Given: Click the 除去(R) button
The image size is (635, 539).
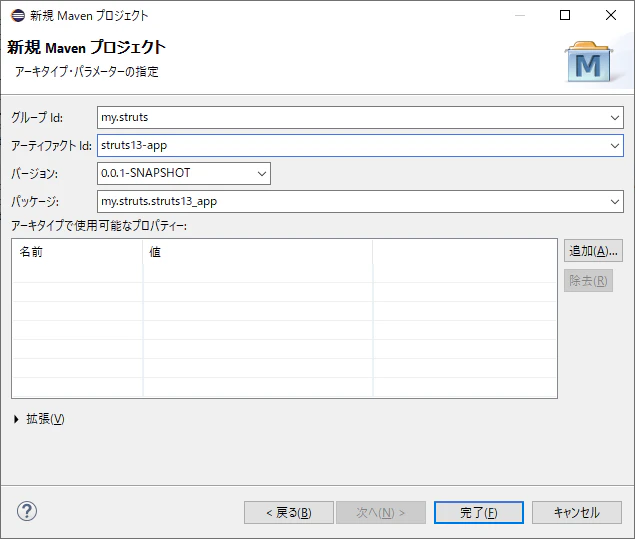Looking at the screenshot, I should pyautogui.click(x=588, y=281).
